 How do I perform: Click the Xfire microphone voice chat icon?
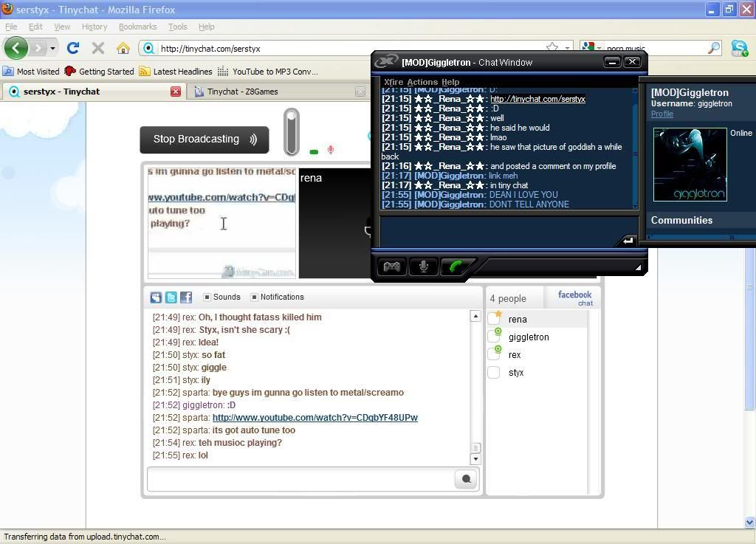424,266
